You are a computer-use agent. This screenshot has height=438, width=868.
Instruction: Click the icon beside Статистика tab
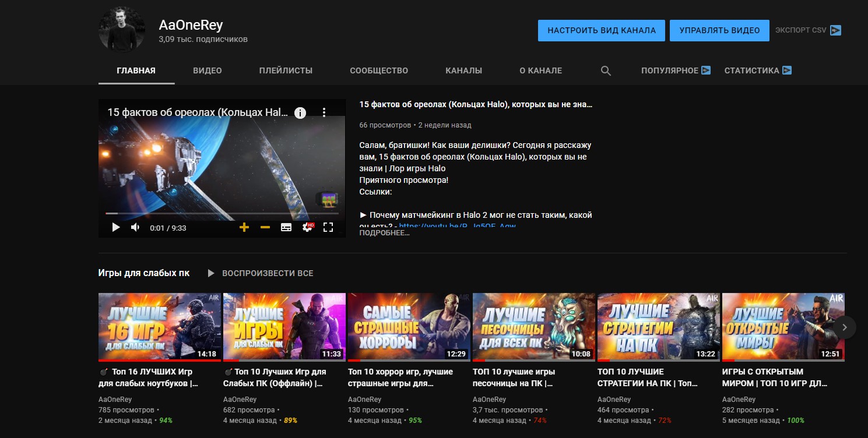coord(787,70)
